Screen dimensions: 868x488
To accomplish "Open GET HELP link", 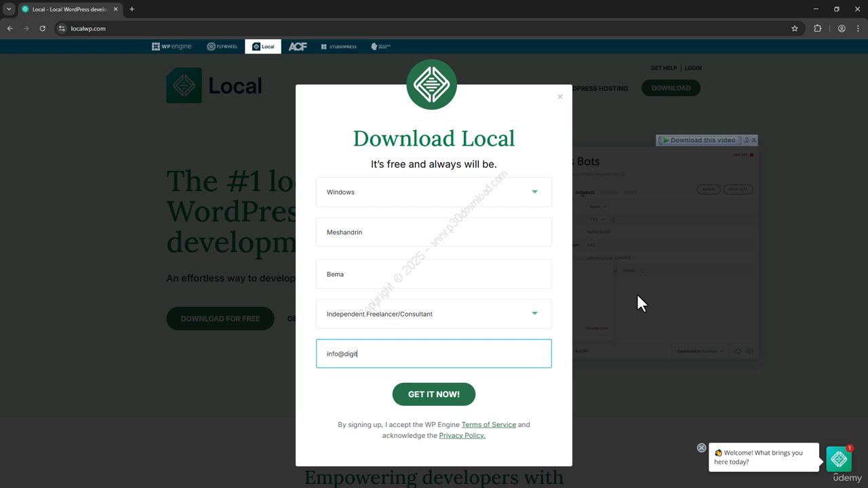I will pyautogui.click(x=664, y=68).
